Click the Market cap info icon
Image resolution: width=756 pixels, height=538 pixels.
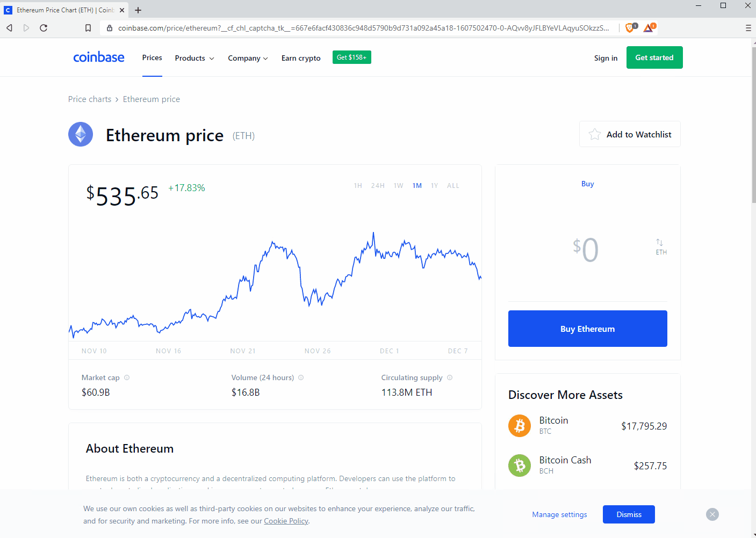(127, 377)
